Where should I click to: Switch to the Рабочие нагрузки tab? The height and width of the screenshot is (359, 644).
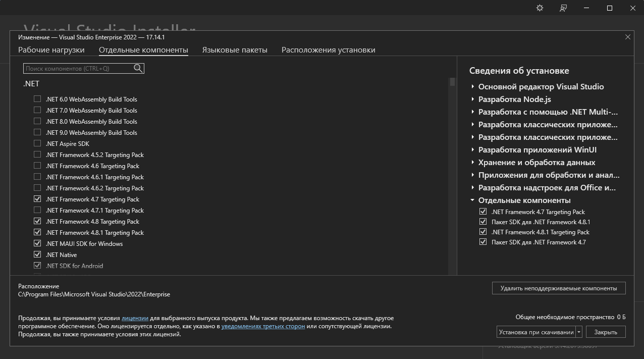pyautogui.click(x=51, y=50)
